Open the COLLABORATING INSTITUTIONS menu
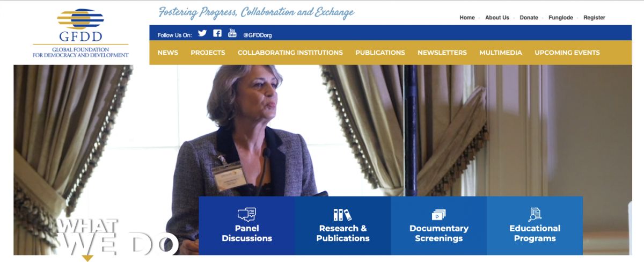Viewport: 644px width, 262px height. click(290, 53)
